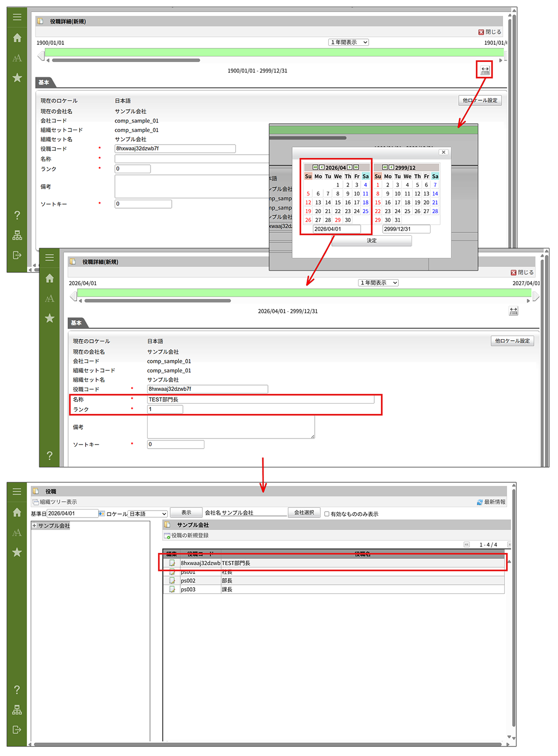Select 基本 tab under 2026/04/01 - 2999/12/31 range
Viewport: 558px width, 756px height.
click(x=77, y=323)
